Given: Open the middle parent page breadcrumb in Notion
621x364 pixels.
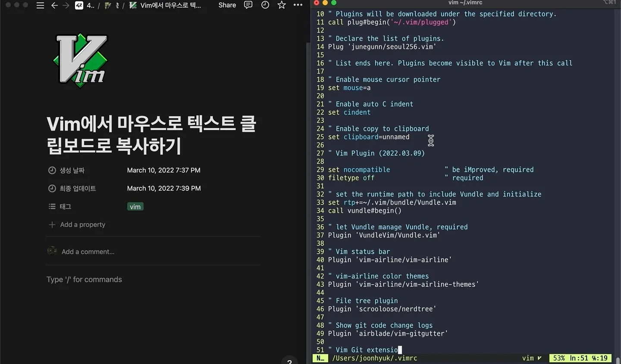Looking at the screenshot, I should (x=112, y=5).
